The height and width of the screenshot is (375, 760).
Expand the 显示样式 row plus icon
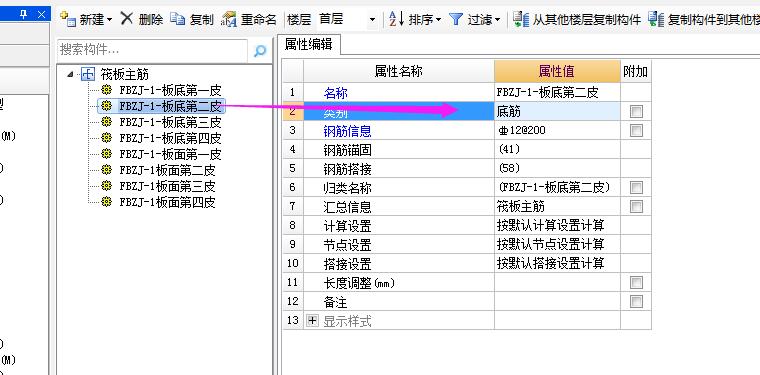pyautogui.click(x=313, y=321)
